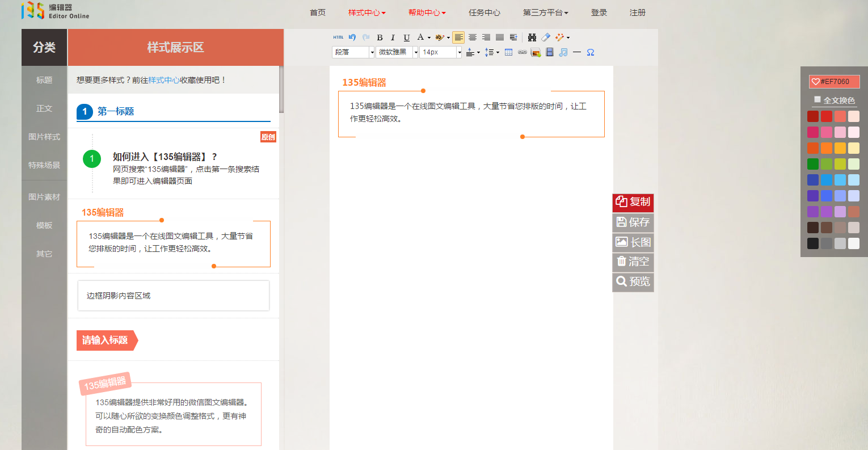Toggle Bold formatting
Image resolution: width=868 pixels, height=450 pixels.
point(380,37)
